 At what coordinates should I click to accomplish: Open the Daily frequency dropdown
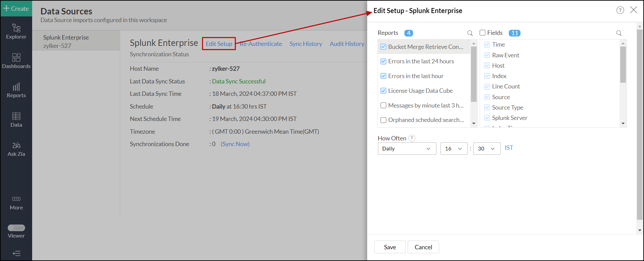[407, 149]
